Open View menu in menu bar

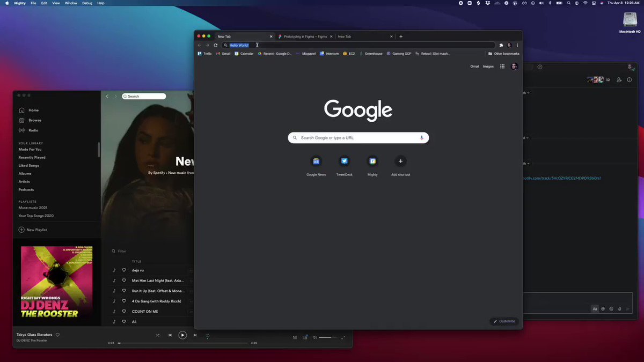(x=56, y=3)
